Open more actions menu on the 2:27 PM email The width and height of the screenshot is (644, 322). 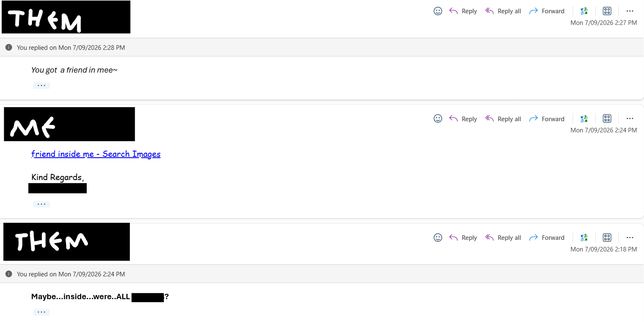tap(630, 11)
